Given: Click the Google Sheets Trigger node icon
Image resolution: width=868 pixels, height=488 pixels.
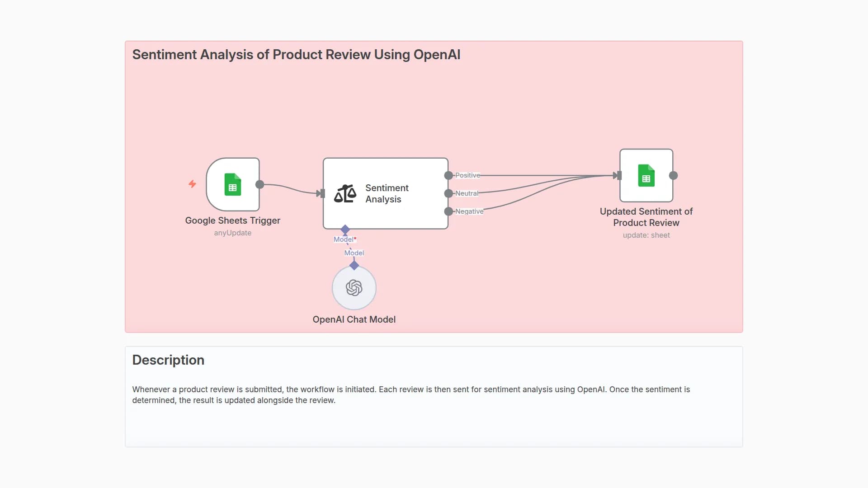Looking at the screenshot, I should tap(232, 184).
